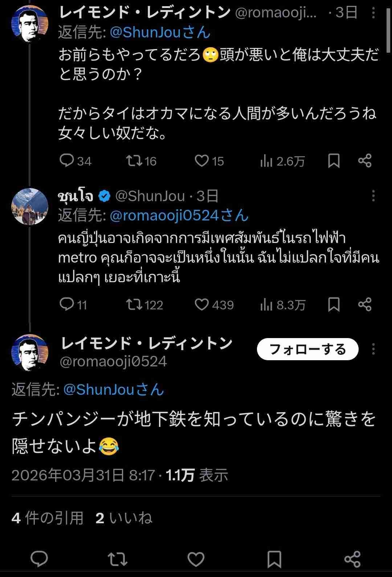The width and height of the screenshot is (392, 577).
Task: Bookmark the first tweet in the thread
Action: click(334, 160)
